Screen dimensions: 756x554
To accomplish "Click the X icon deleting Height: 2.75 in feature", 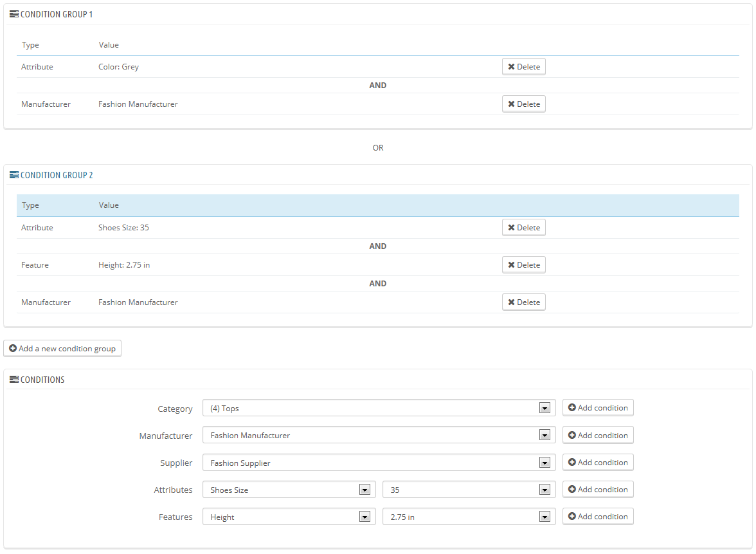I will coord(512,264).
